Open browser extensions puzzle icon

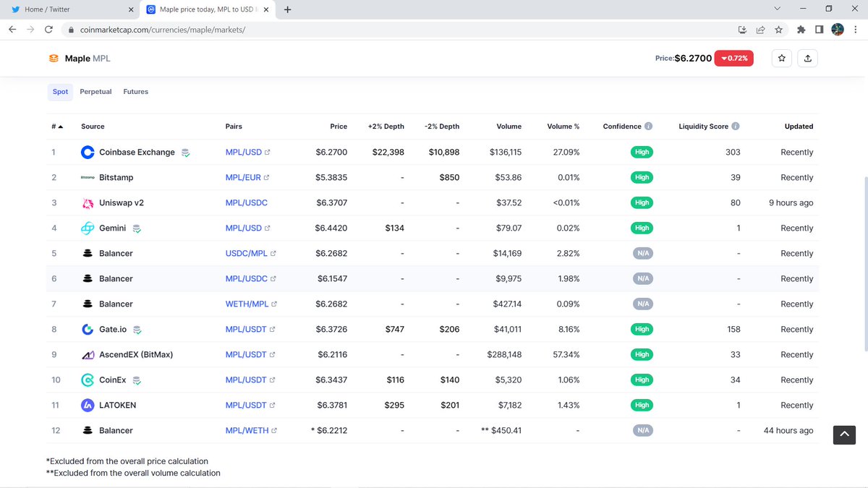pos(801,30)
